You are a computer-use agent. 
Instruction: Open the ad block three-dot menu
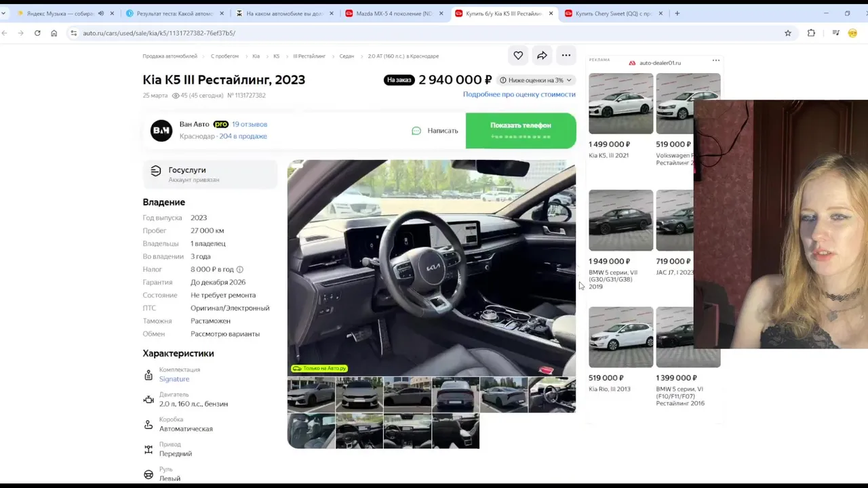[x=715, y=61]
